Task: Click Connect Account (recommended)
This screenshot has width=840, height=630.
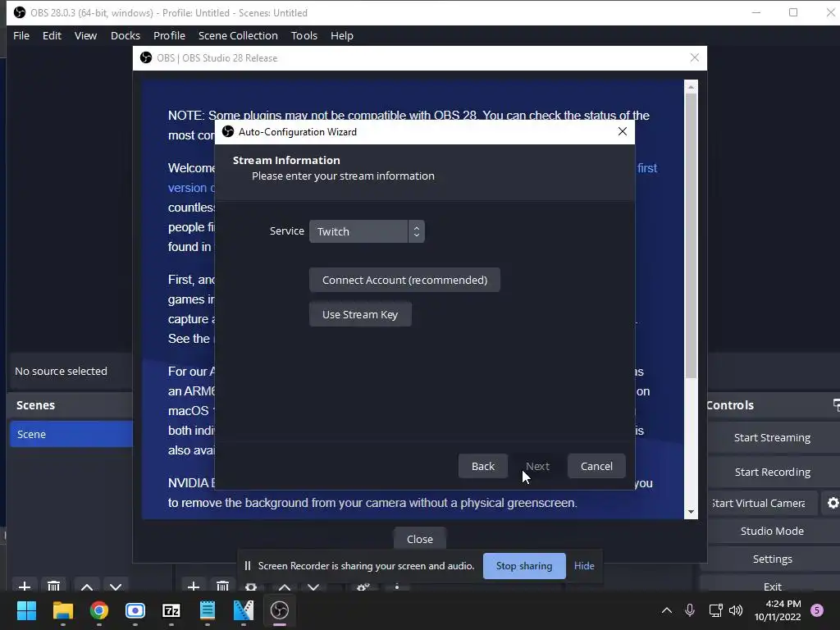Action: [404, 281]
